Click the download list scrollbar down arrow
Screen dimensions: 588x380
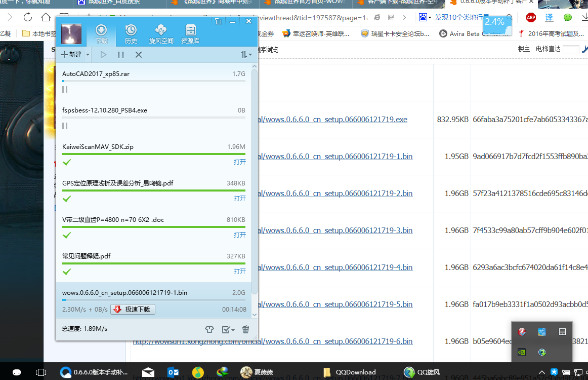255,315
